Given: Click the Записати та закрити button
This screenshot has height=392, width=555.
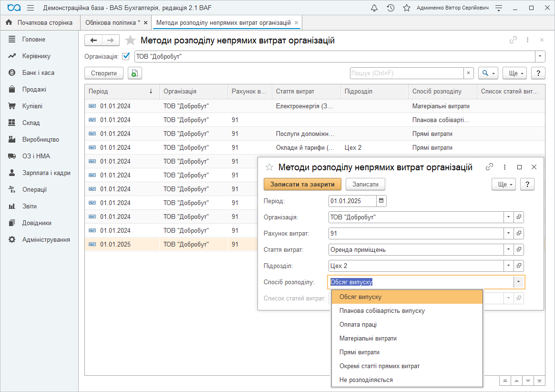Looking at the screenshot, I should 302,184.
